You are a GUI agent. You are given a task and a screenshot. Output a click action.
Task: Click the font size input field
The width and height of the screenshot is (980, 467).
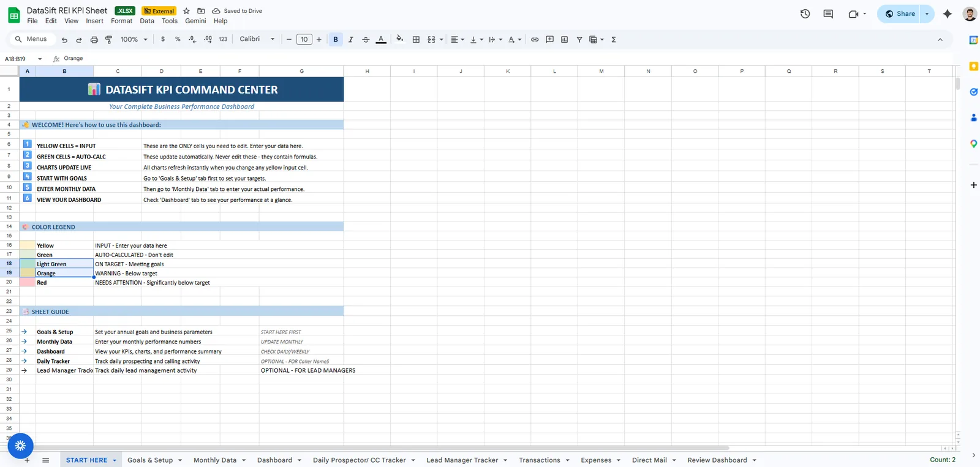[304, 39]
